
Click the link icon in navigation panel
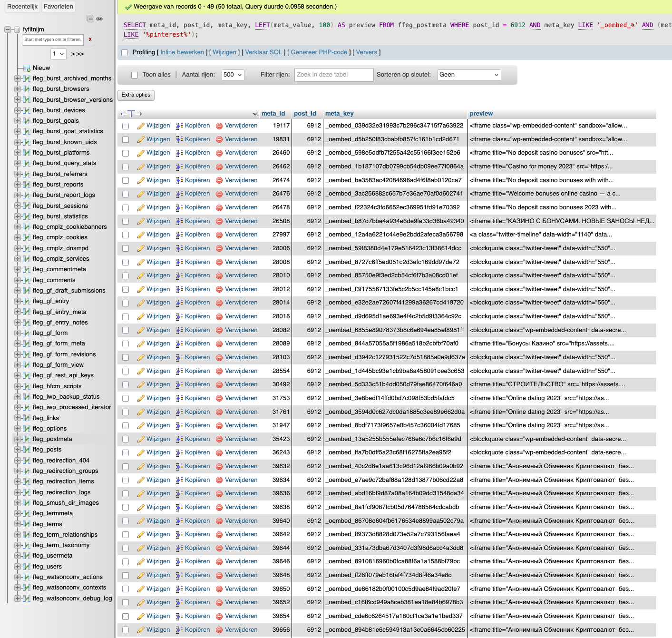coord(99,19)
